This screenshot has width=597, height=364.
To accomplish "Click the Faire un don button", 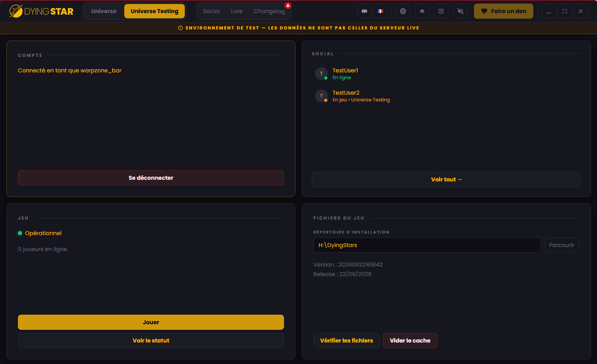I will tap(503, 11).
